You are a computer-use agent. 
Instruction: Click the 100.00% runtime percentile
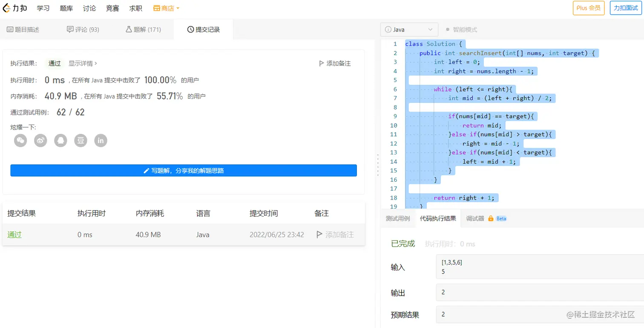tap(160, 80)
